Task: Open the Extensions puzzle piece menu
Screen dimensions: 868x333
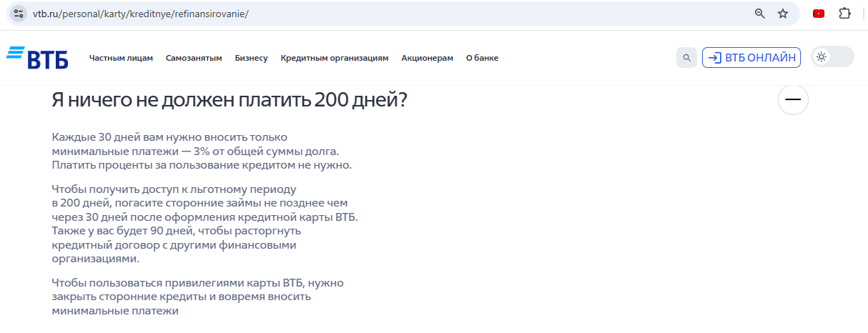Action: [x=844, y=14]
